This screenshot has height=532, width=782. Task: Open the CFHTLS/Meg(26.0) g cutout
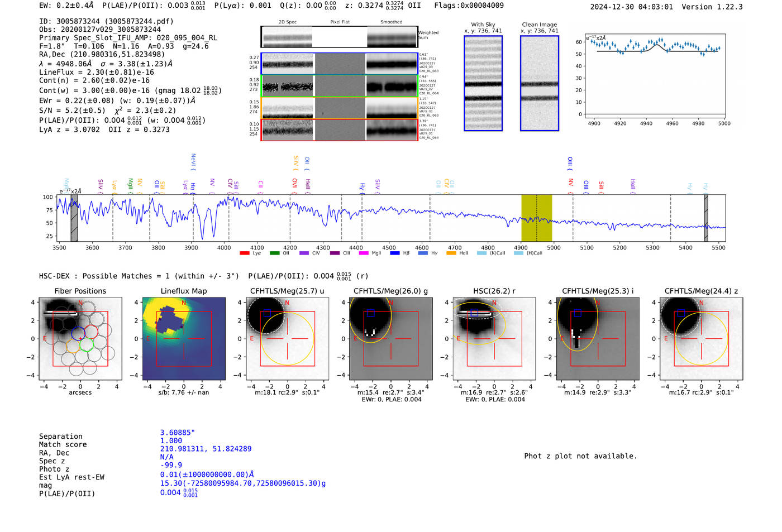[x=390, y=338]
